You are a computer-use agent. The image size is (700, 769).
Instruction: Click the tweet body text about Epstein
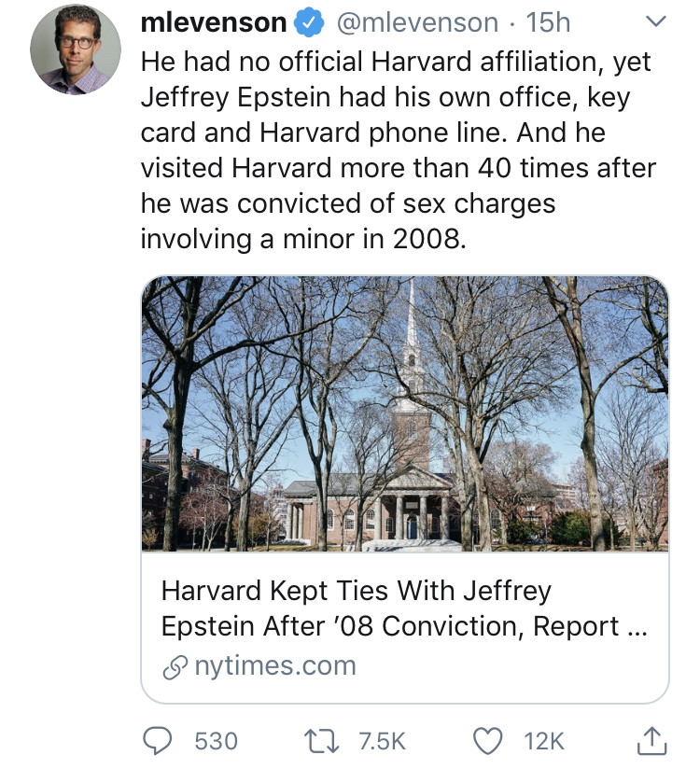pos(397,149)
